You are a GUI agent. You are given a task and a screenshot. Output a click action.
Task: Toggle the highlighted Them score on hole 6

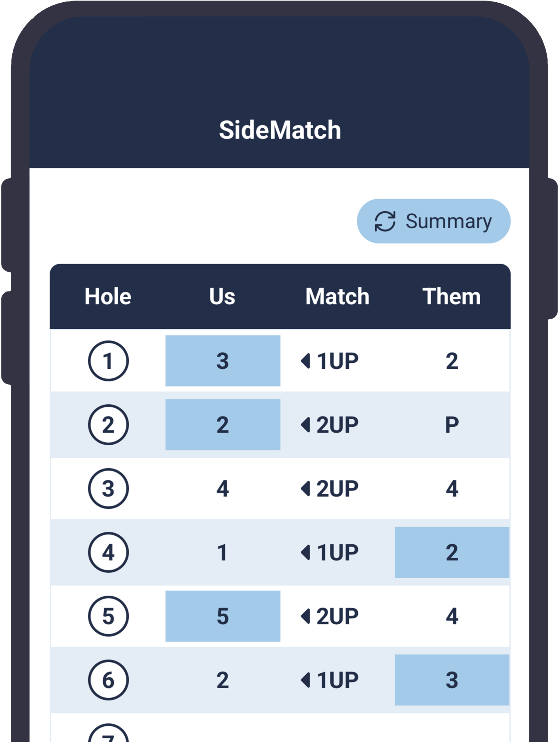pos(452,680)
